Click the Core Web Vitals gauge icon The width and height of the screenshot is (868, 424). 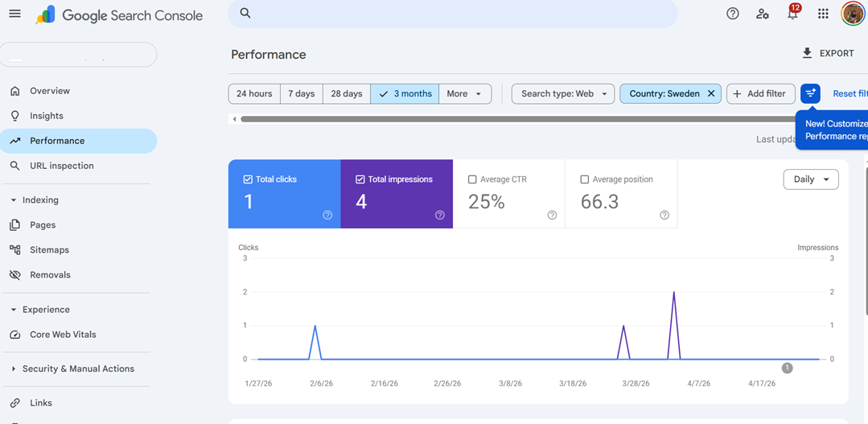click(15, 335)
